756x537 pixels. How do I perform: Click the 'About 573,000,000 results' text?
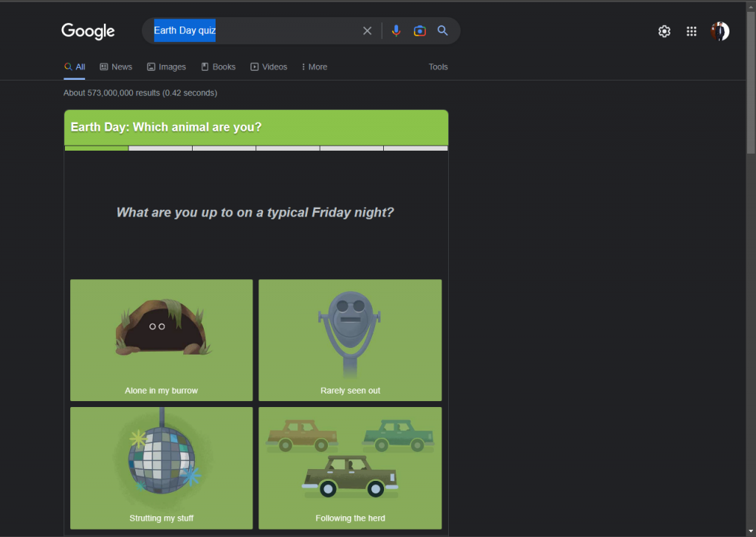click(x=140, y=92)
